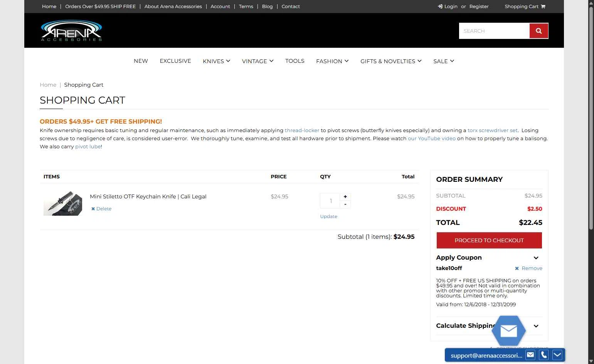Click the Register link
Image resolution: width=594 pixels, height=364 pixels.
pos(479,7)
